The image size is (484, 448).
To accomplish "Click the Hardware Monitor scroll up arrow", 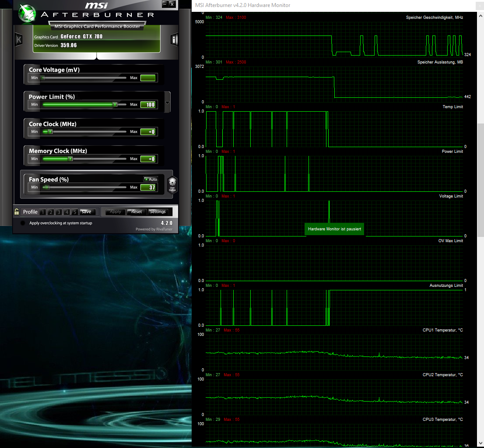I will (x=480, y=15).
